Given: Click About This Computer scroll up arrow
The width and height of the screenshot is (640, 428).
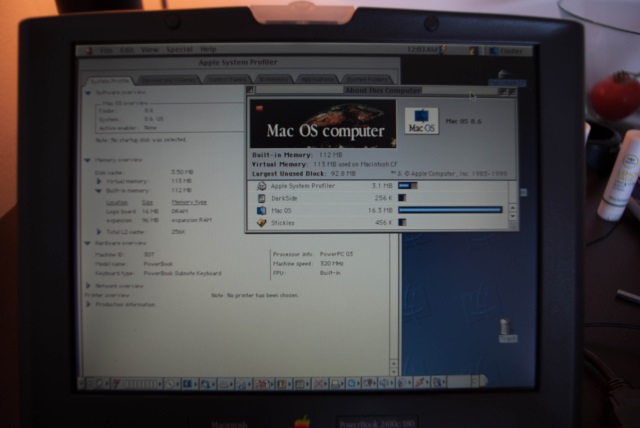Looking at the screenshot, I should (x=513, y=208).
